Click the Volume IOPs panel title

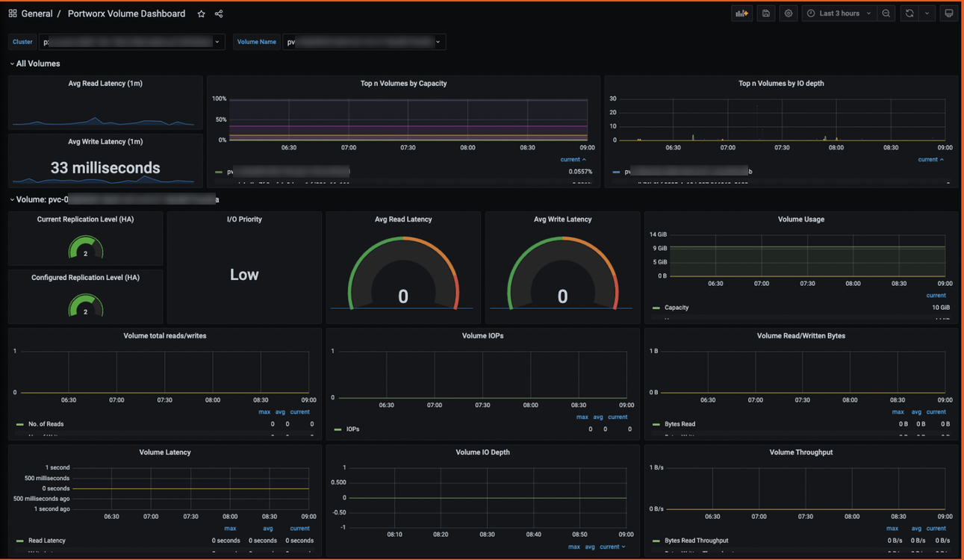[482, 336]
